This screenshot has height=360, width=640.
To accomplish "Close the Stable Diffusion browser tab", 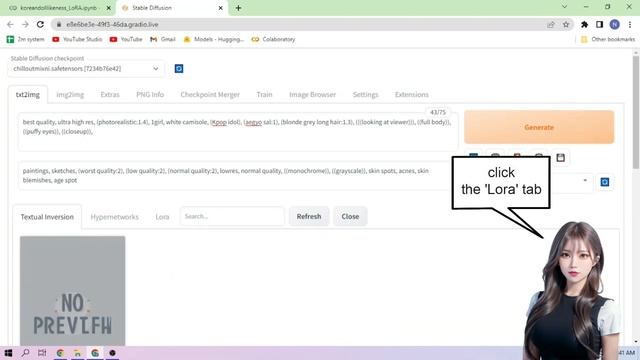I will coord(220,8).
